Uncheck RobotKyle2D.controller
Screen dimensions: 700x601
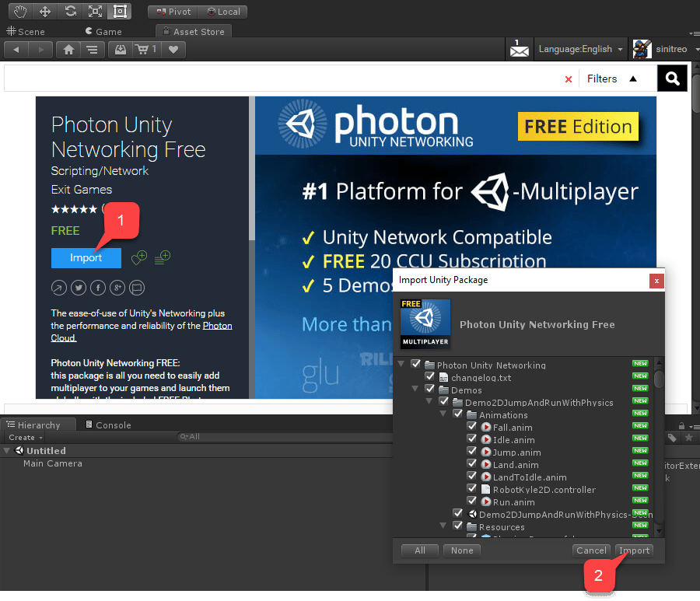pyautogui.click(x=472, y=488)
